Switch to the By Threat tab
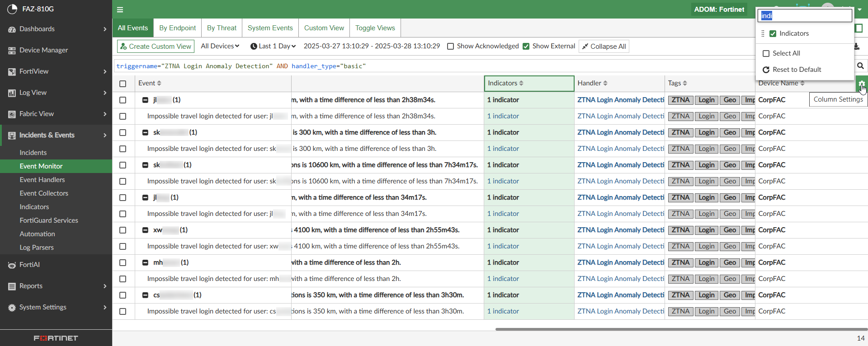The width and height of the screenshot is (868, 346). (222, 28)
